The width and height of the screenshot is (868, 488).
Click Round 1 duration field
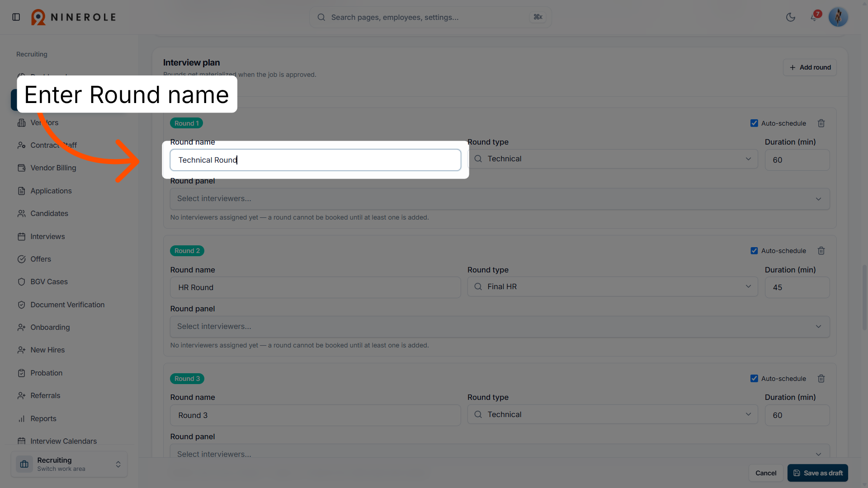797,160
